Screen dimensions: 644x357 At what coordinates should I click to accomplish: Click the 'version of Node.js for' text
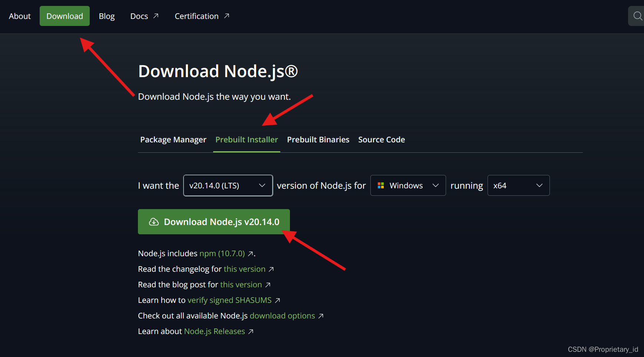click(321, 186)
